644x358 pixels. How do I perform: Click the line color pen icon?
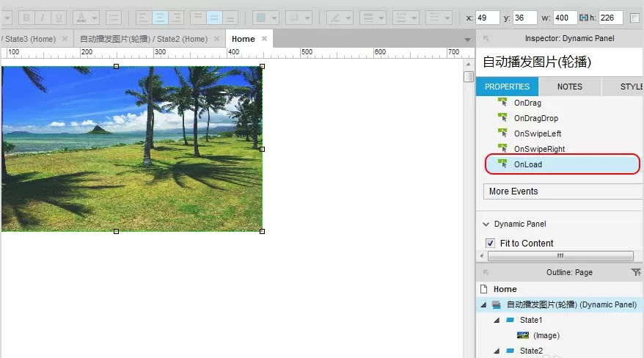tap(335, 18)
